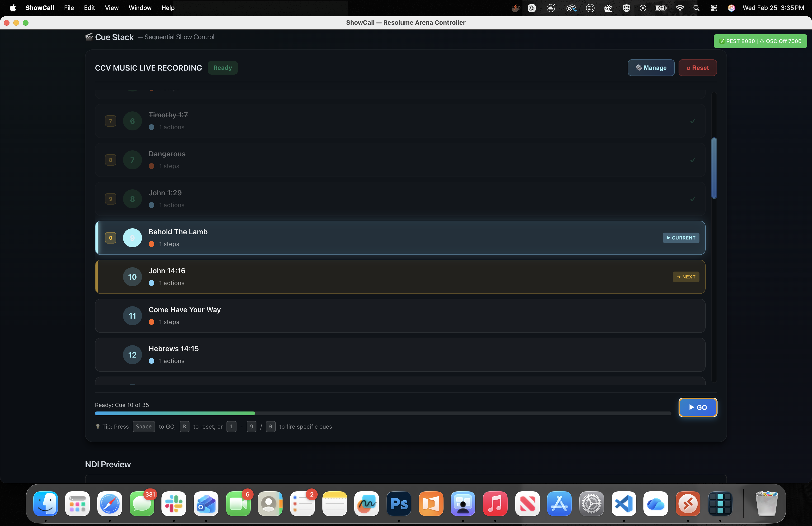
Task: Open Spotlight search in the menu bar
Action: [697, 8]
